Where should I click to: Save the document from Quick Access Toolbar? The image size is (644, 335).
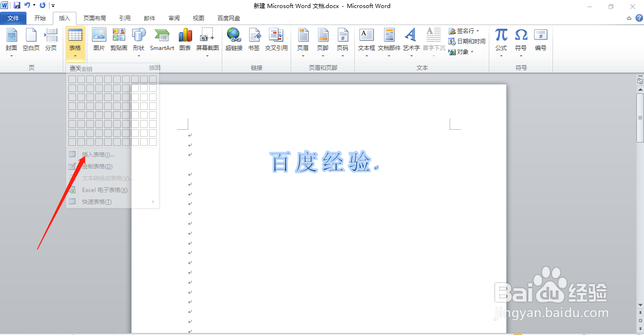[x=17, y=6]
